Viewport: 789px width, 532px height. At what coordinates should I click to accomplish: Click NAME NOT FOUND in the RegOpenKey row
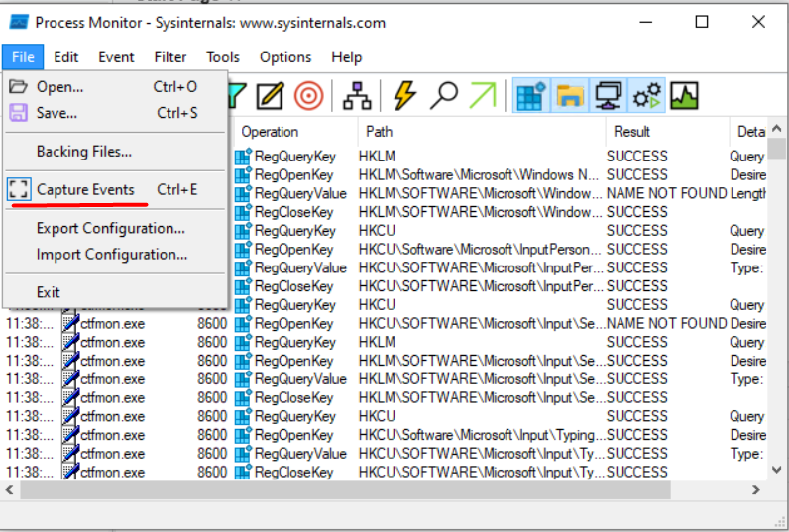(666, 323)
